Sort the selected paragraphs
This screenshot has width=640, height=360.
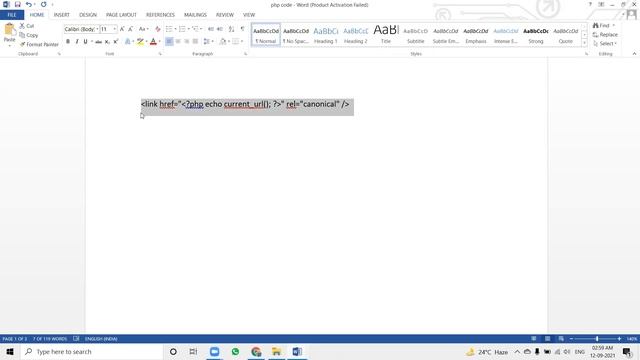pos(231,29)
